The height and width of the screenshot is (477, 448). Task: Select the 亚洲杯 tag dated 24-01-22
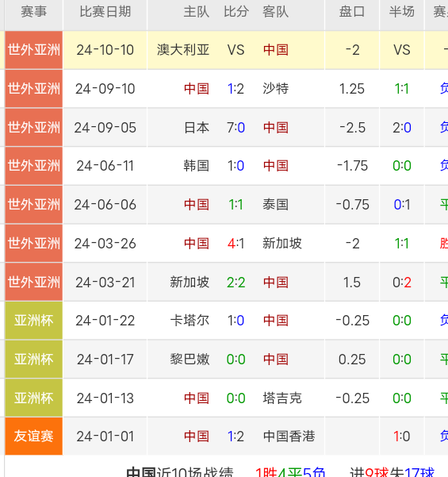pyautogui.click(x=34, y=321)
